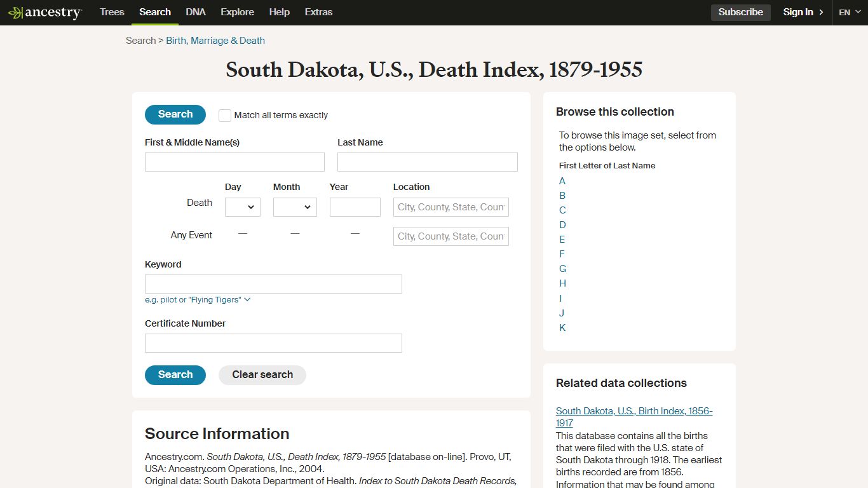Open the Trees menu
The width and height of the screenshot is (868, 488).
[x=112, y=12]
